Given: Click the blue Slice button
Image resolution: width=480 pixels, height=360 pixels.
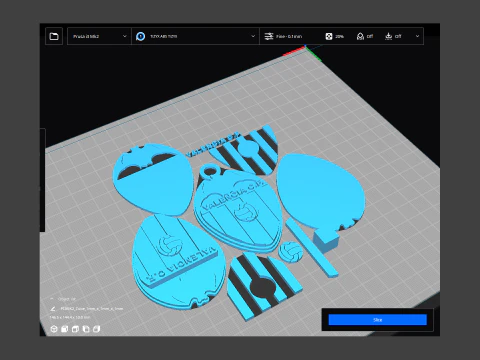Looking at the screenshot, I should click(x=377, y=320).
